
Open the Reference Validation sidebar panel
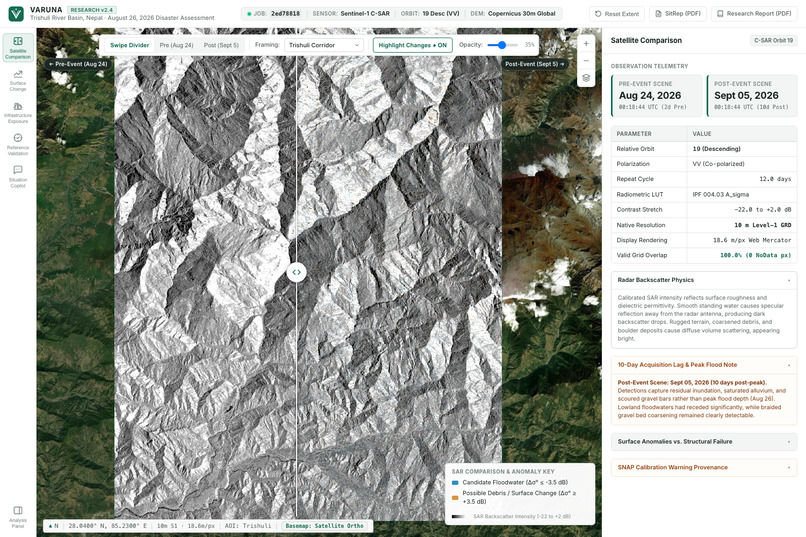pos(18,144)
